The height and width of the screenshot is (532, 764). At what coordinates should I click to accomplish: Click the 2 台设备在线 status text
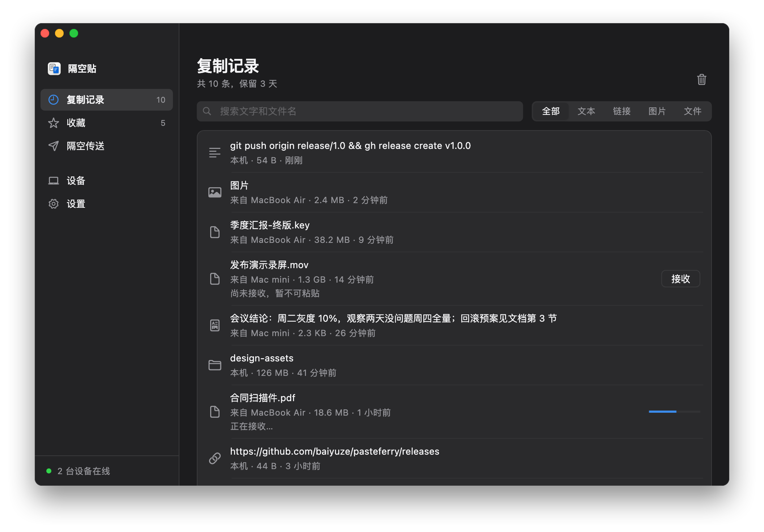(x=84, y=471)
